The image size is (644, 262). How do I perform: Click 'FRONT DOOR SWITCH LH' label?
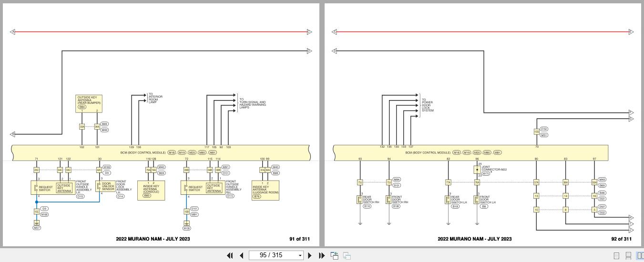[488, 200]
